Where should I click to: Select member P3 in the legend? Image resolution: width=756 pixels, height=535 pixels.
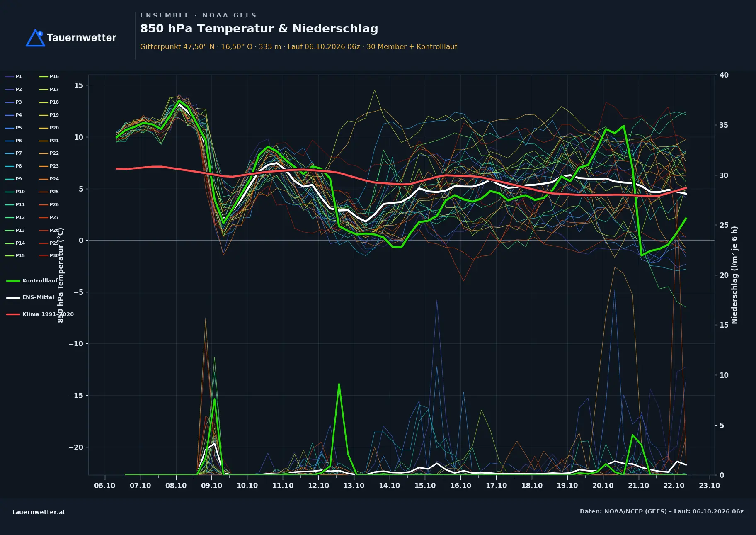(x=14, y=102)
